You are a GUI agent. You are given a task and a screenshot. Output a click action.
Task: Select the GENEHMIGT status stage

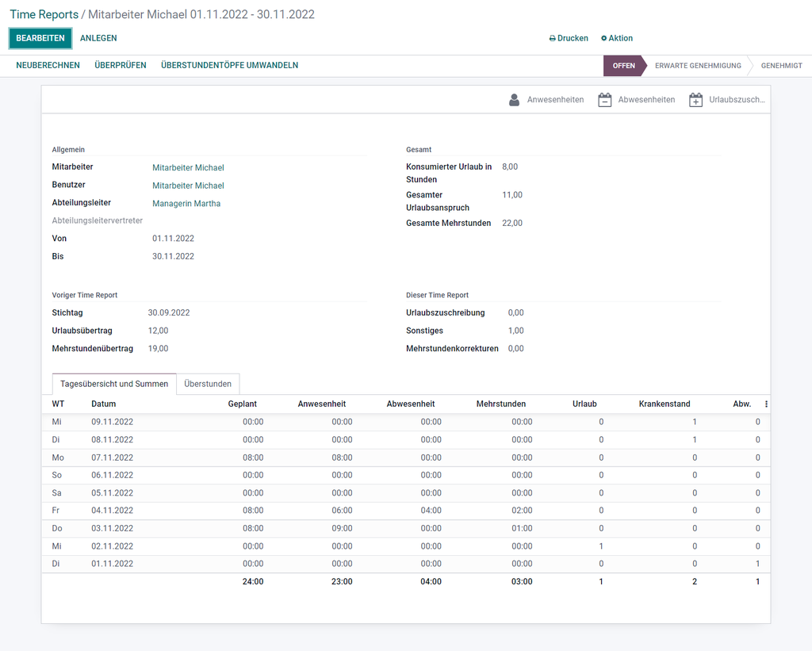781,66
